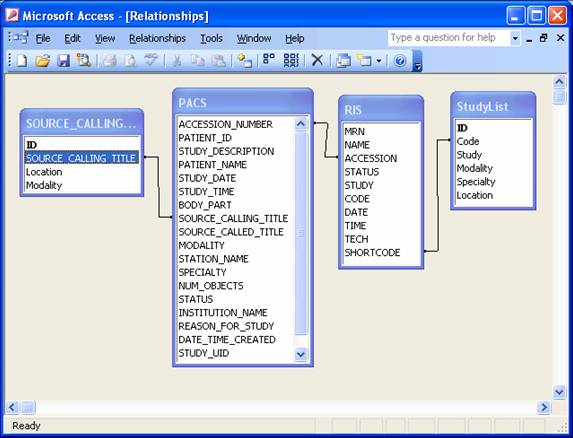Select SHORTCODE field in RIS table
Image resolution: width=573 pixels, height=438 pixels.
372,252
